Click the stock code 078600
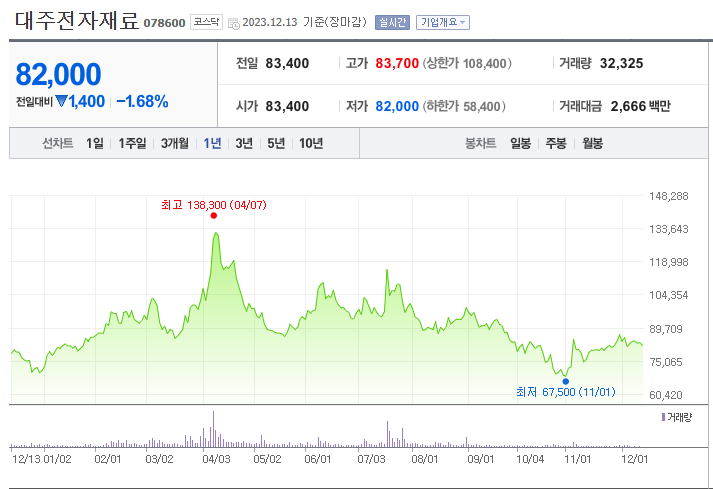713x489 pixels. (164, 23)
